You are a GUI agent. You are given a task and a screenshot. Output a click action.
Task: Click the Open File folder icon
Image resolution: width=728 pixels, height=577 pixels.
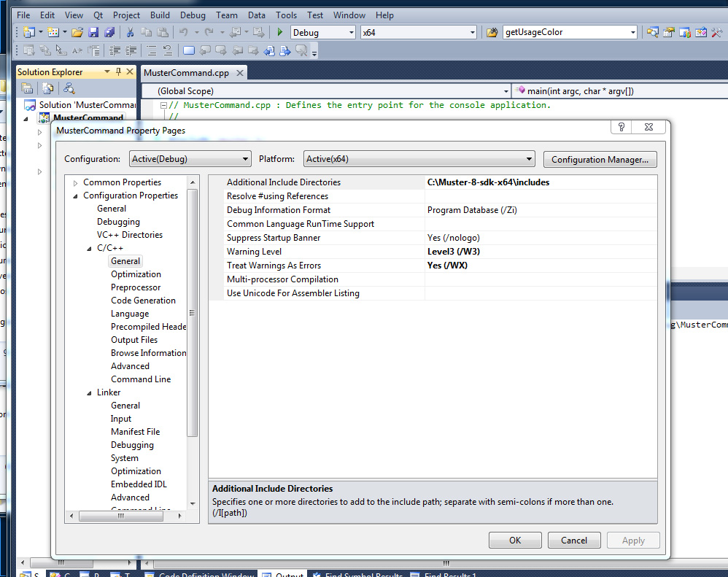[77, 32]
